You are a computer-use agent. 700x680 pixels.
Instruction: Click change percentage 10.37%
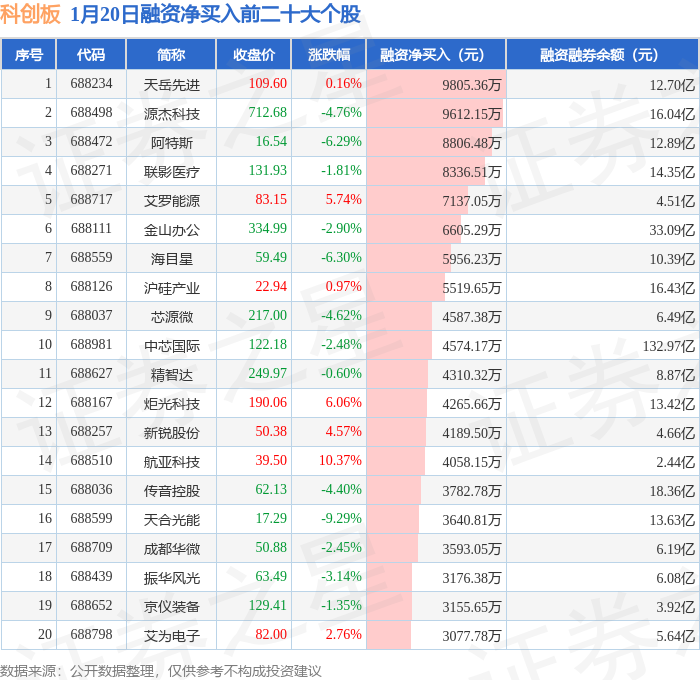(340, 460)
